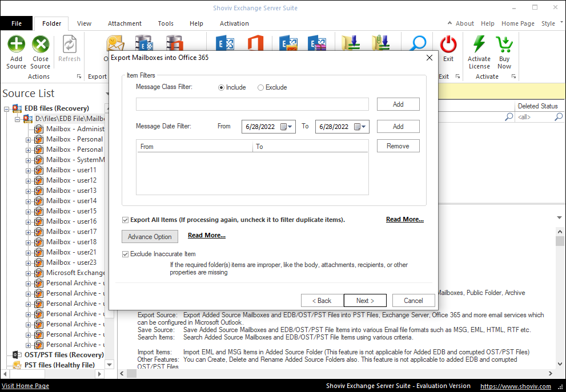
Task: Click the Refresh icon in the ribbon
Action: point(69,45)
